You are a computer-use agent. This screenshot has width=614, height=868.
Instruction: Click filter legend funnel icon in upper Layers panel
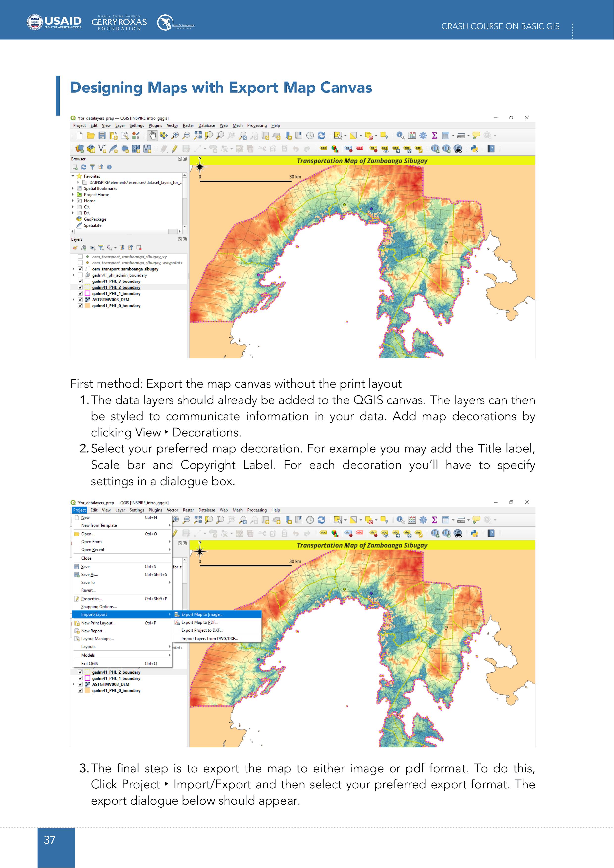[x=101, y=248]
